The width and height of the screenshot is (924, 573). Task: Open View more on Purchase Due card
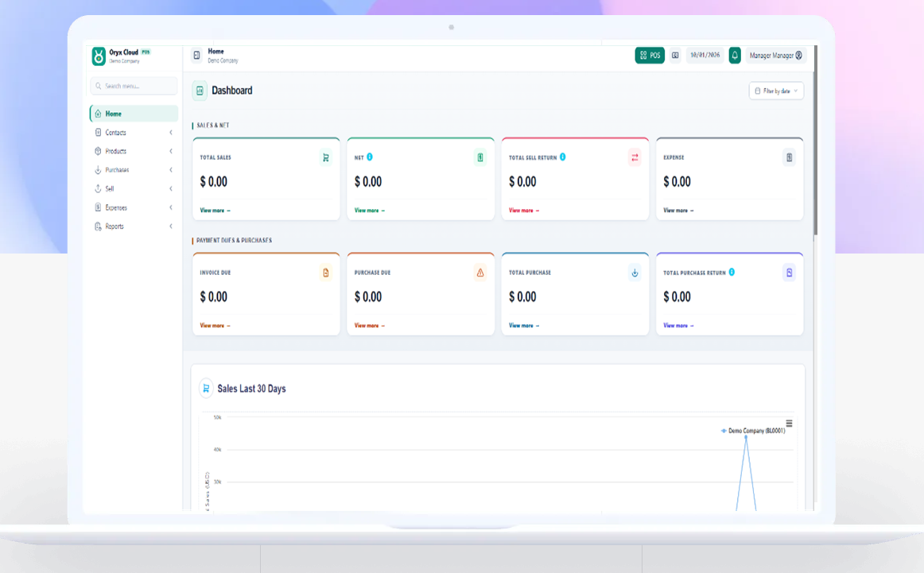[370, 326]
